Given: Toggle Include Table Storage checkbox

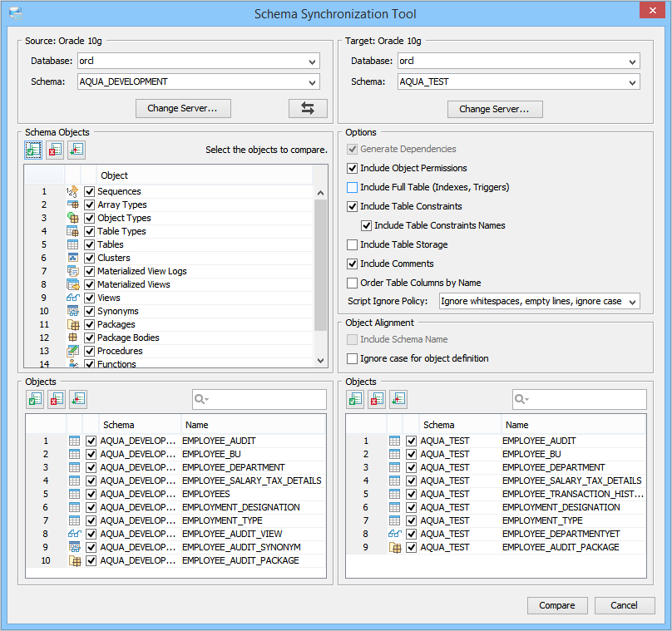Looking at the screenshot, I should click(352, 244).
